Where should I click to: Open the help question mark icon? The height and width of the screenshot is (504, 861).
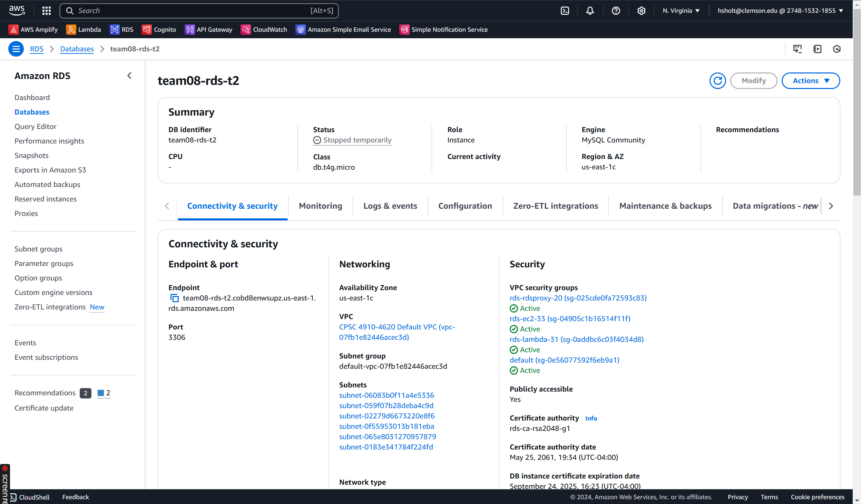pyautogui.click(x=616, y=11)
